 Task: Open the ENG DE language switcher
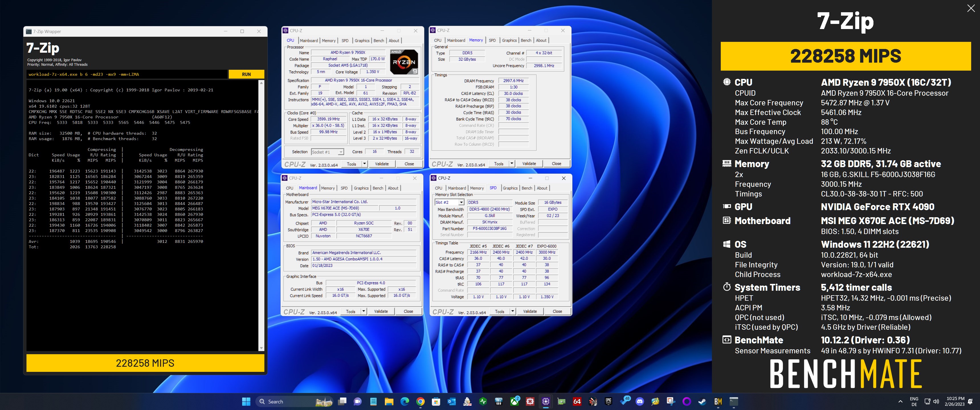click(914, 401)
